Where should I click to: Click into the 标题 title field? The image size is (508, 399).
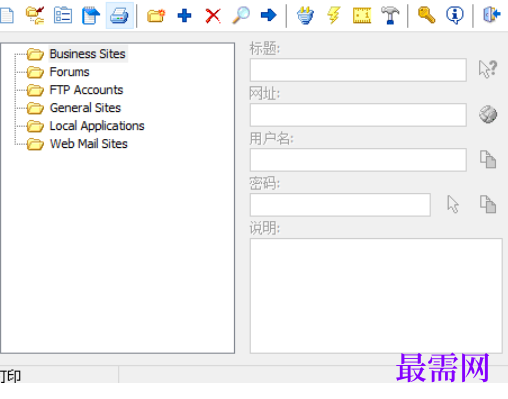[358, 70]
